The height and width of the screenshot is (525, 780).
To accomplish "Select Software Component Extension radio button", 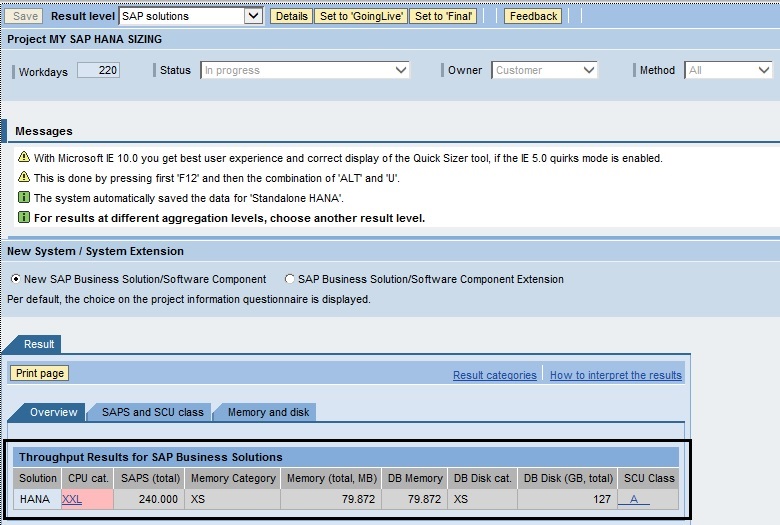I will point(289,279).
